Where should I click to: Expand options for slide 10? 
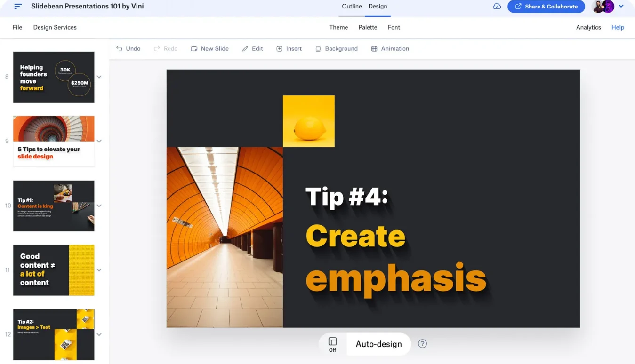click(99, 206)
